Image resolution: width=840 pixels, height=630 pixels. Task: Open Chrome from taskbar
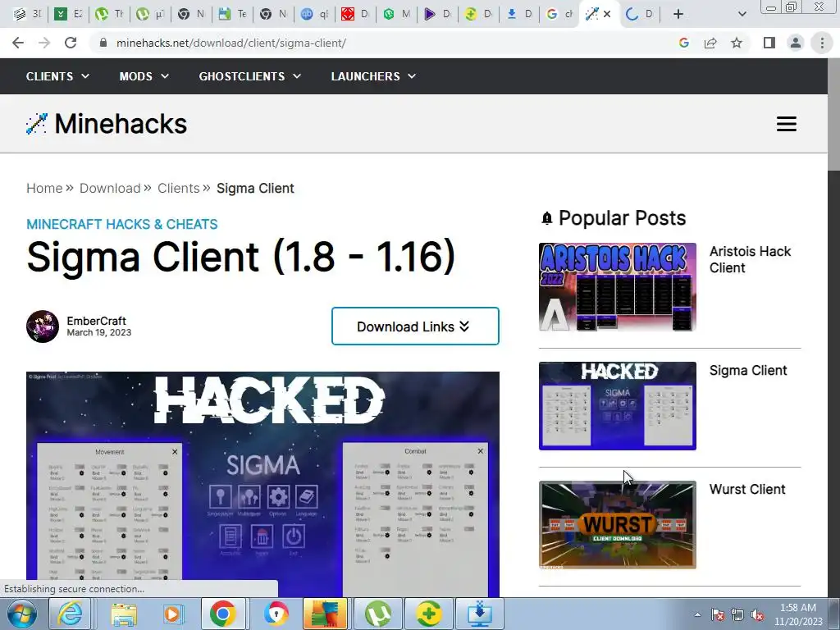tap(223, 614)
